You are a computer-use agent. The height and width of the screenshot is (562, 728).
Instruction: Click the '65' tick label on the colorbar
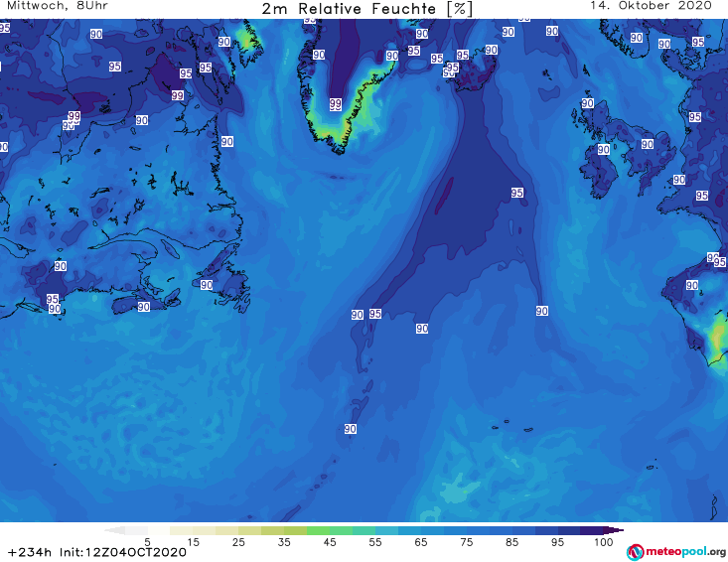pos(421,542)
